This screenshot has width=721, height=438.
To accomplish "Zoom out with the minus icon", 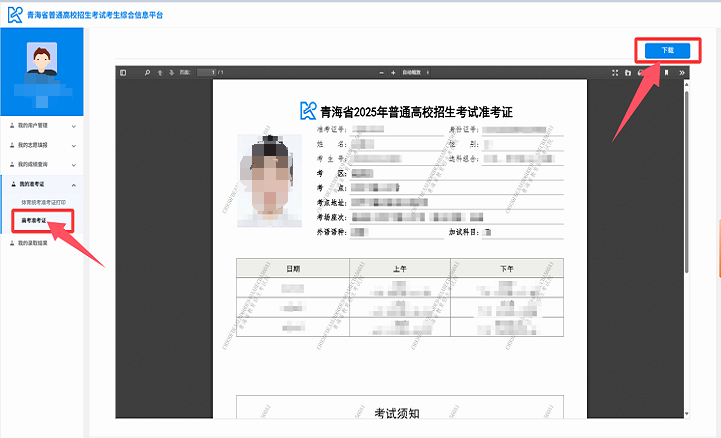I will coord(380,73).
